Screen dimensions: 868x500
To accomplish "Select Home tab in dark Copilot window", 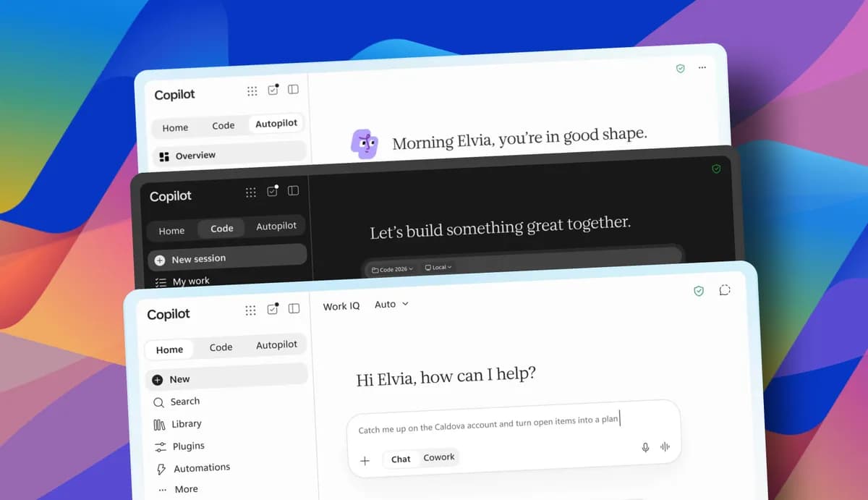I will (x=171, y=231).
